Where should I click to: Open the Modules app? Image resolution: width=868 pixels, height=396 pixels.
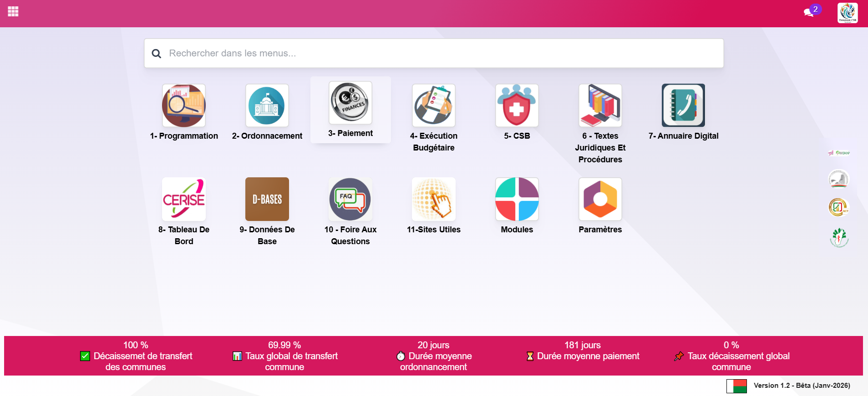(517, 206)
